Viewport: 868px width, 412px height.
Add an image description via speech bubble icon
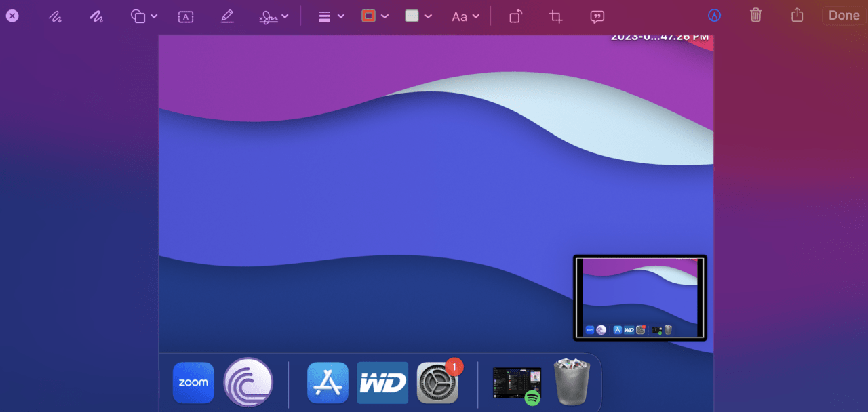click(x=597, y=16)
